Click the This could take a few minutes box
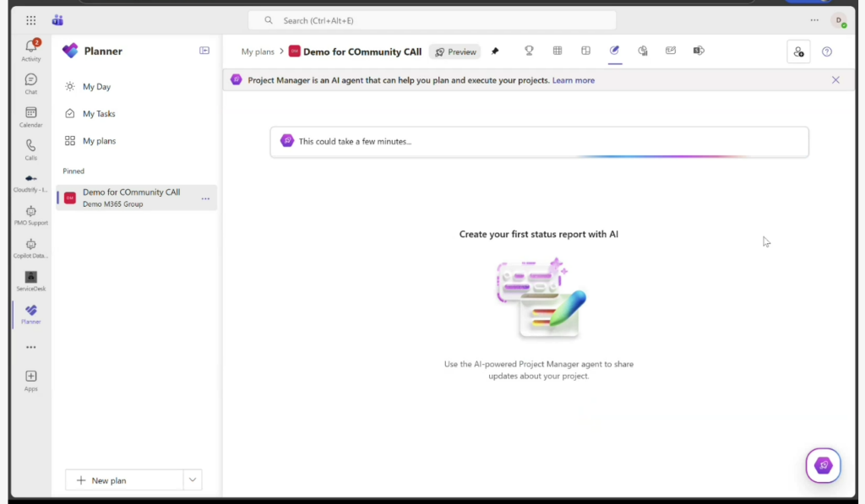Screen dimensions: 865x504 click(x=540, y=142)
